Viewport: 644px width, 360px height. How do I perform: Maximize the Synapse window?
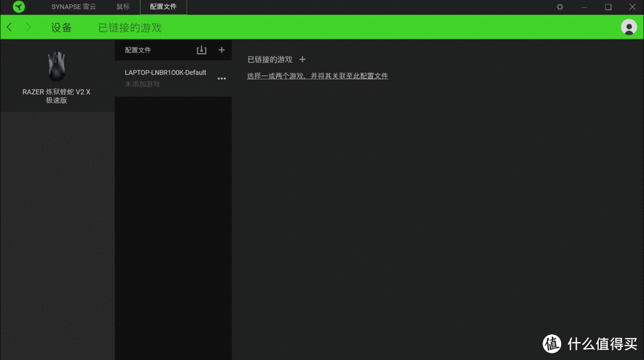point(608,7)
